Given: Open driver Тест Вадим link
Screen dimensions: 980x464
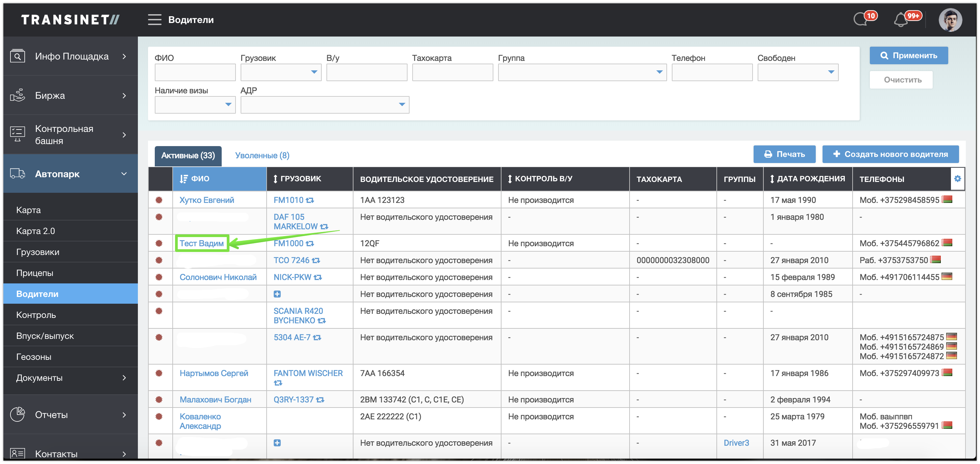Looking at the screenshot, I should (202, 243).
